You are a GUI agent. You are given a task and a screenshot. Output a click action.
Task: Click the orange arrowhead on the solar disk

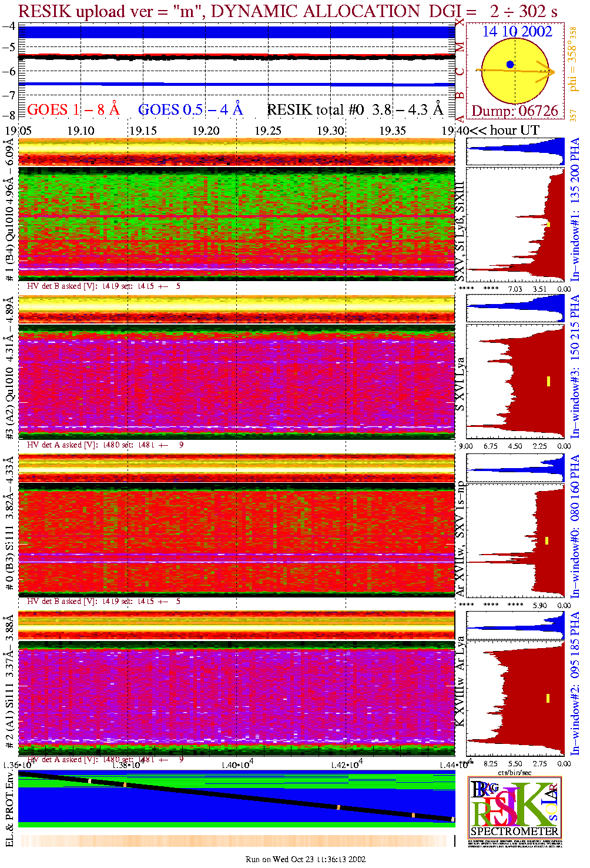(551, 73)
